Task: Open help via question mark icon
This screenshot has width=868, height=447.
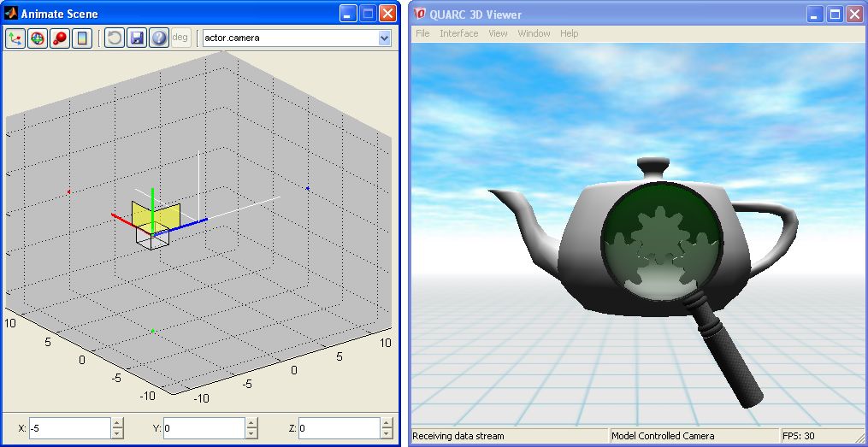Action: (158, 38)
